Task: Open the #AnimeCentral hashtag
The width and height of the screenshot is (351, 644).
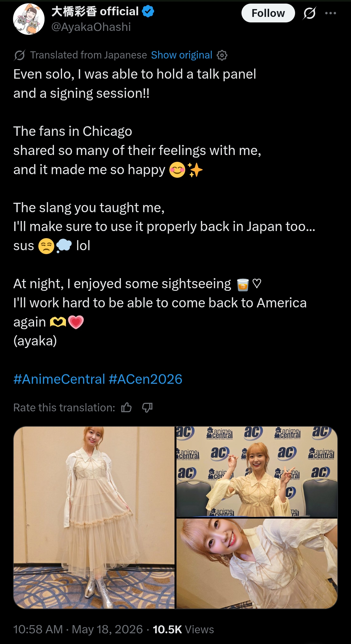Action: point(59,379)
